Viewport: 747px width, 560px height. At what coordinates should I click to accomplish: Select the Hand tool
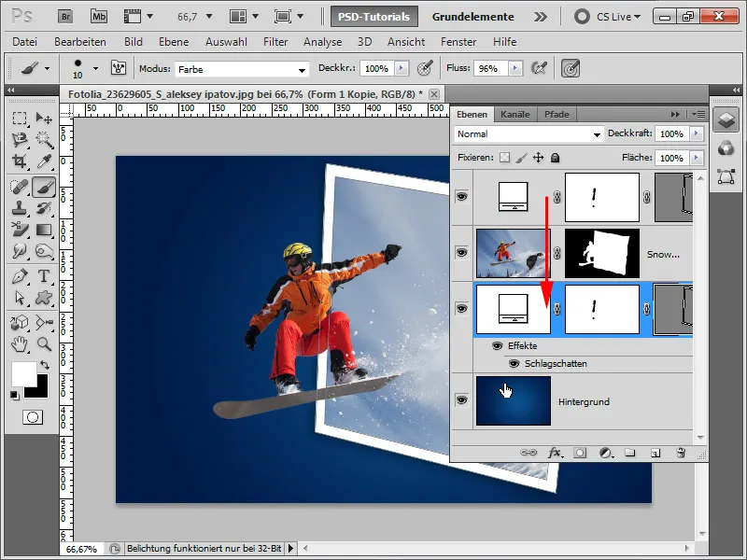[x=20, y=343]
